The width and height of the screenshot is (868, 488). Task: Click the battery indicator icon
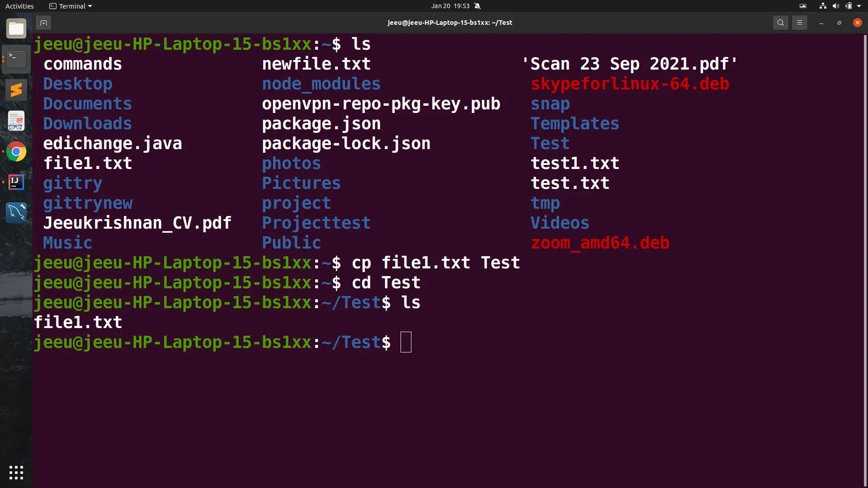pos(849,6)
